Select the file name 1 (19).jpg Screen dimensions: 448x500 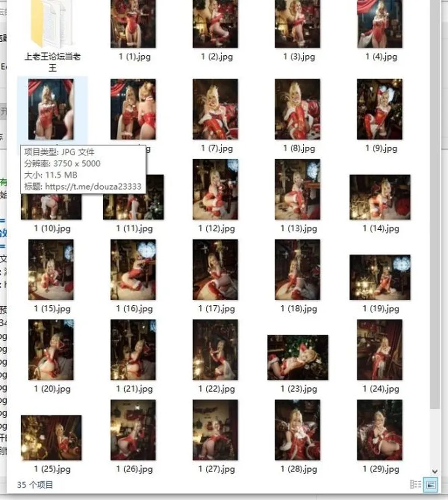(x=381, y=308)
